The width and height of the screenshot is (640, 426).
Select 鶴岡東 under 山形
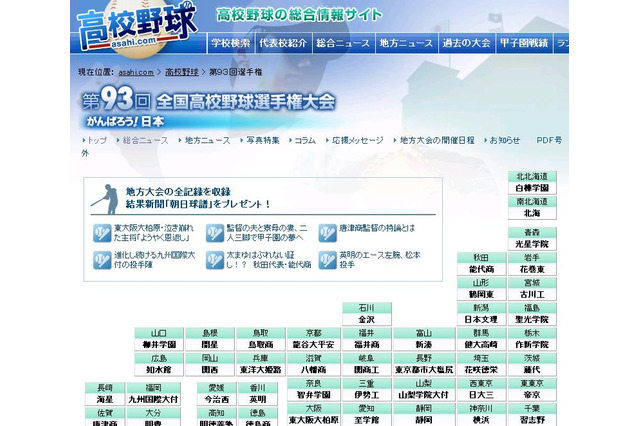point(481,295)
